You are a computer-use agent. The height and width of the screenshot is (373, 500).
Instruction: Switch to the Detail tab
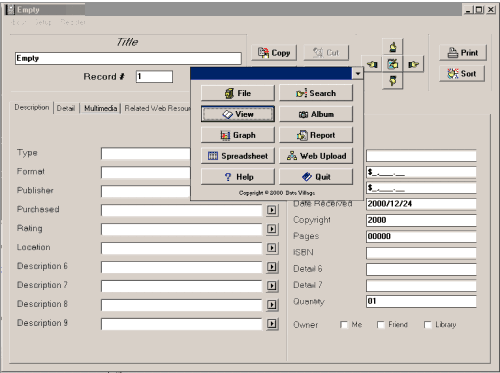pyautogui.click(x=66, y=108)
